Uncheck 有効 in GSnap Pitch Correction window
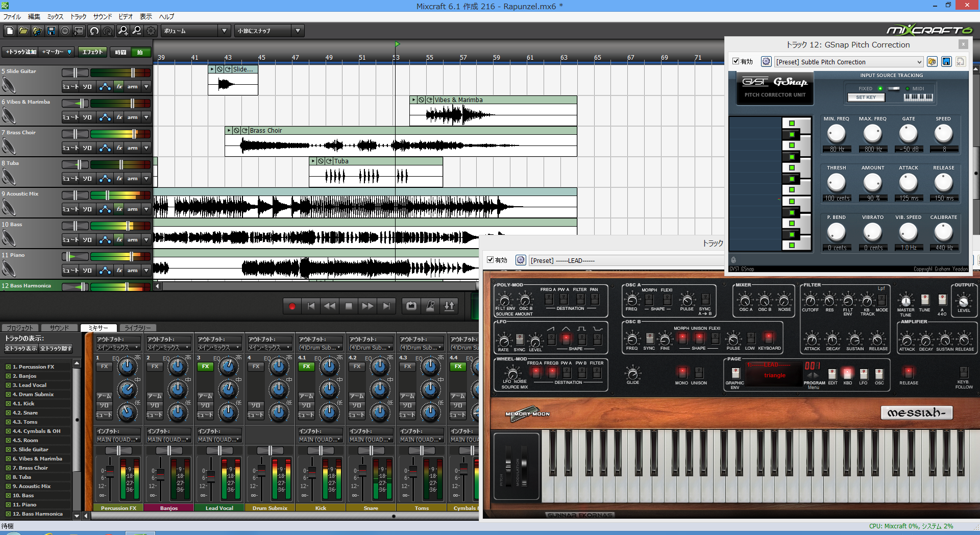Image resolution: width=980 pixels, height=535 pixels. (736, 61)
